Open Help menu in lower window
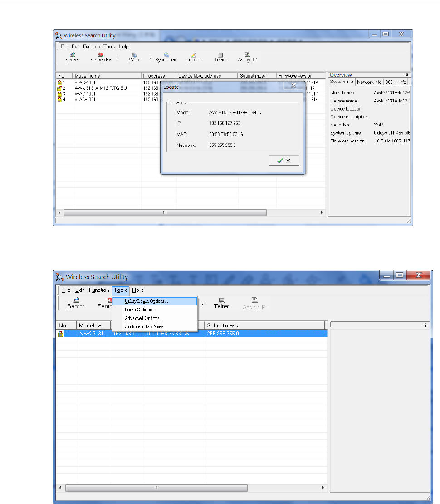This screenshot has width=440, height=504. coord(137,290)
